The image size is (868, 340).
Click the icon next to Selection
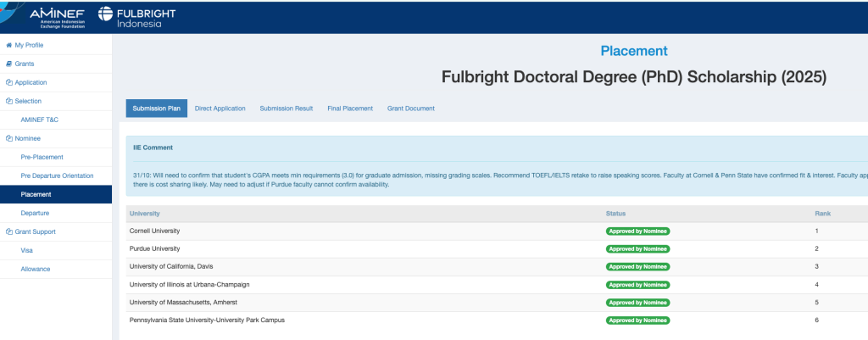[8, 101]
